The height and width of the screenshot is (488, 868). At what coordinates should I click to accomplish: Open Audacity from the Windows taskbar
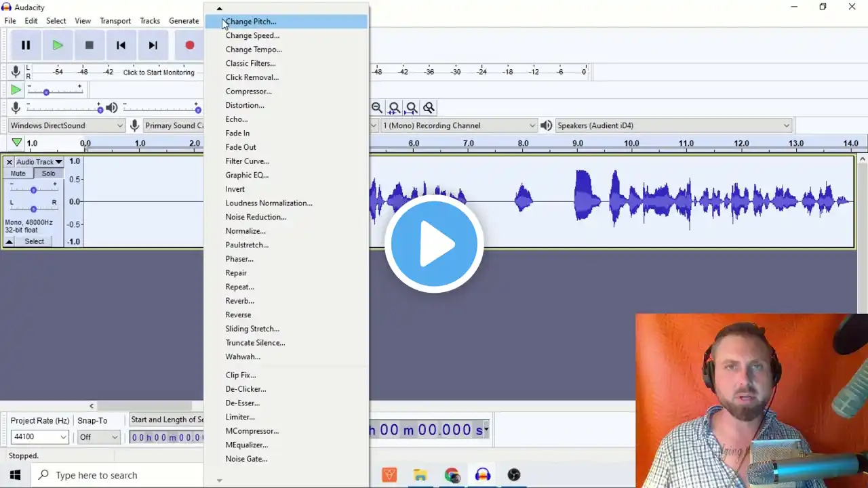(483, 475)
